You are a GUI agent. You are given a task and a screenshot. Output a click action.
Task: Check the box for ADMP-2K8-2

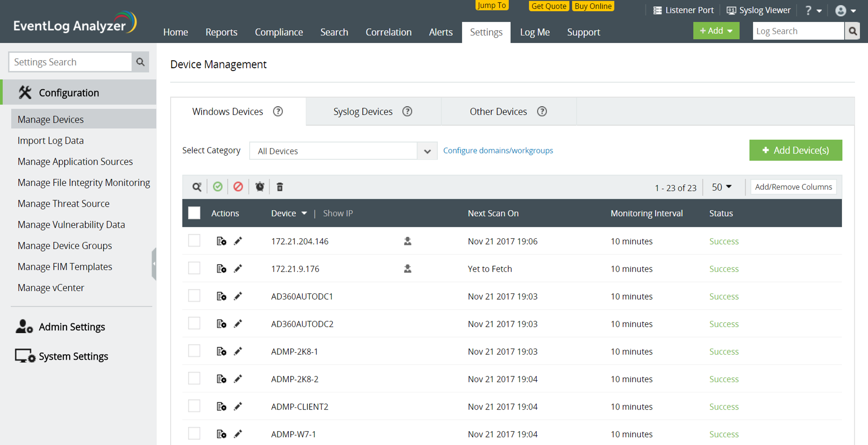tap(194, 379)
